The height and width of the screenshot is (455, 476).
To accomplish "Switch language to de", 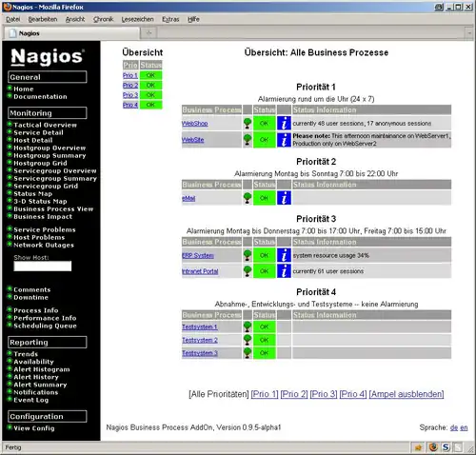I will (x=454, y=427).
